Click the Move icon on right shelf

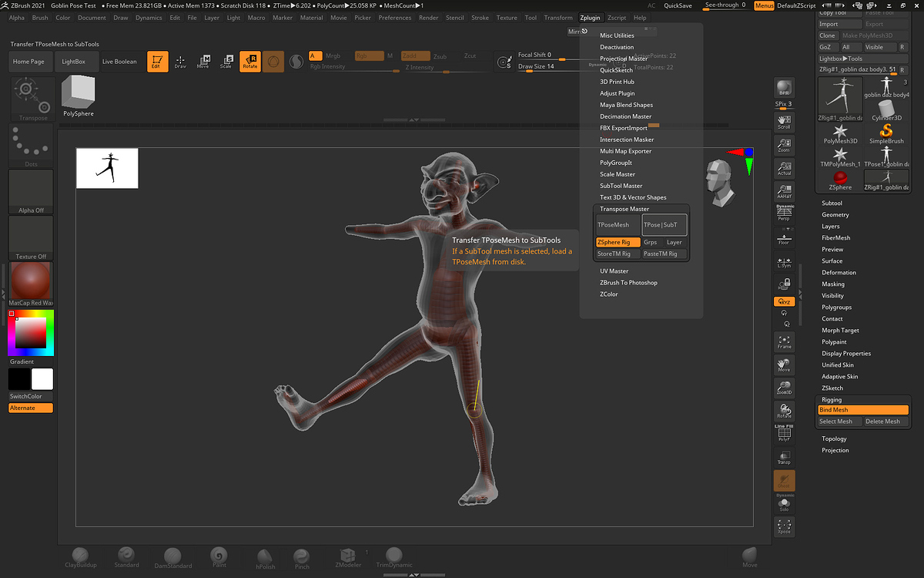(x=784, y=365)
